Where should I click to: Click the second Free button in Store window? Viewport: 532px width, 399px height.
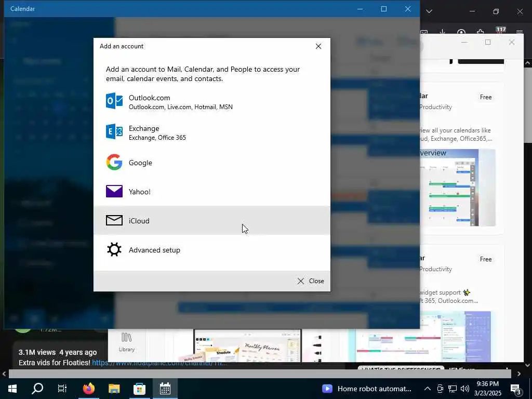[486, 259]
